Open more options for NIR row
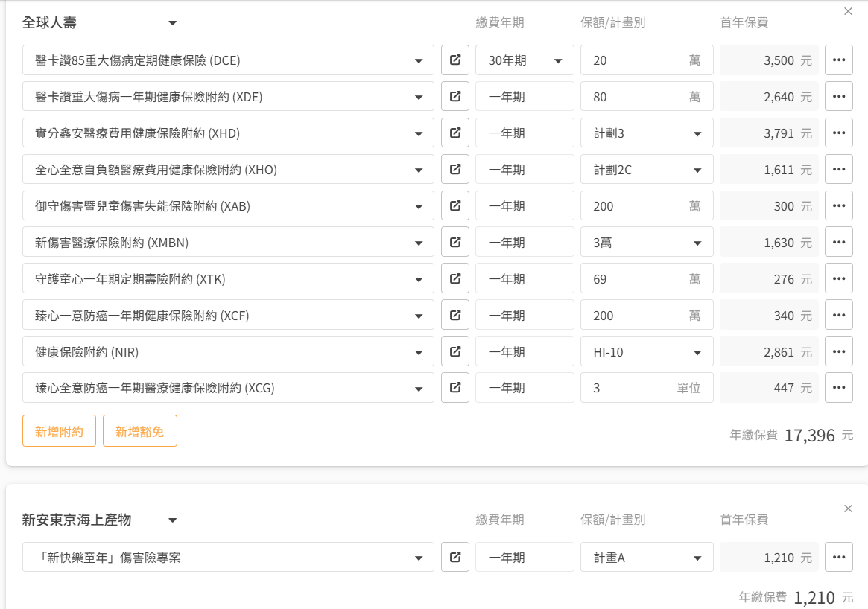868x609 pixels. click(839, 352)
